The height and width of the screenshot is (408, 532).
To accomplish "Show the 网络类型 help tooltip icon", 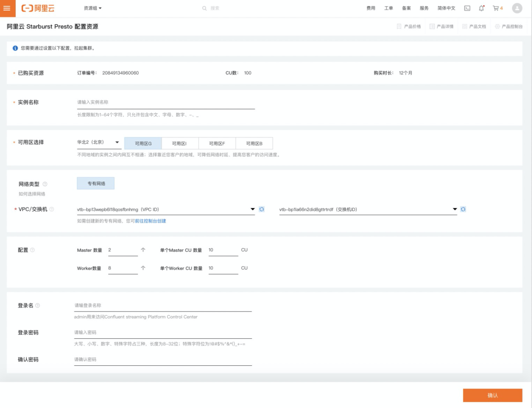I will pos(45,184).
